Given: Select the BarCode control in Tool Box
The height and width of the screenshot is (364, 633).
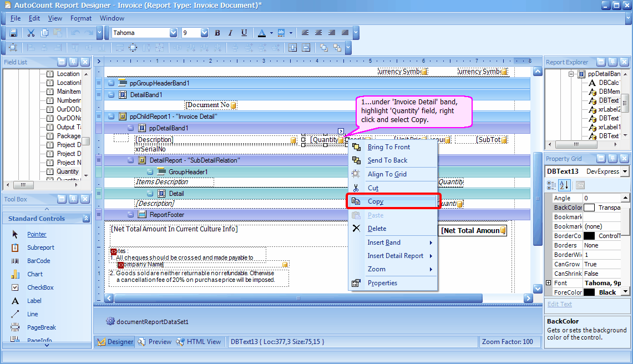Looking at the screenshot, I should pyautogui.click(x=39, y=261).
